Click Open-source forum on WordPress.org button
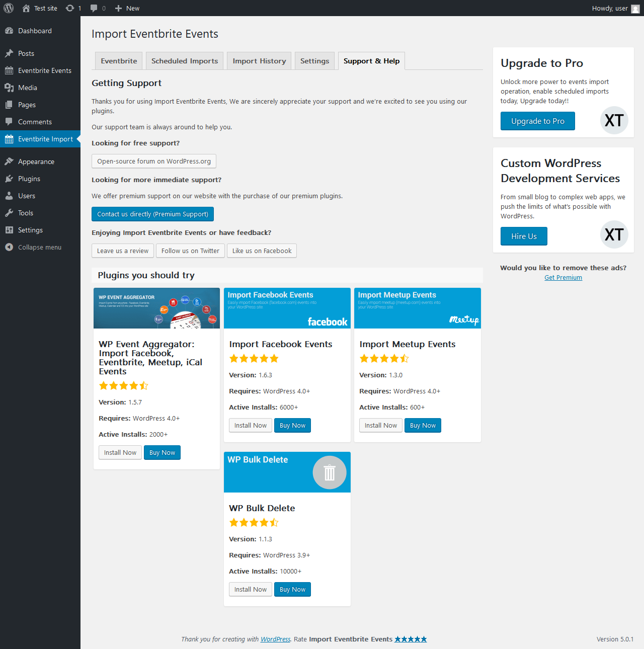 pyautogui.click(x=154, y=161)
